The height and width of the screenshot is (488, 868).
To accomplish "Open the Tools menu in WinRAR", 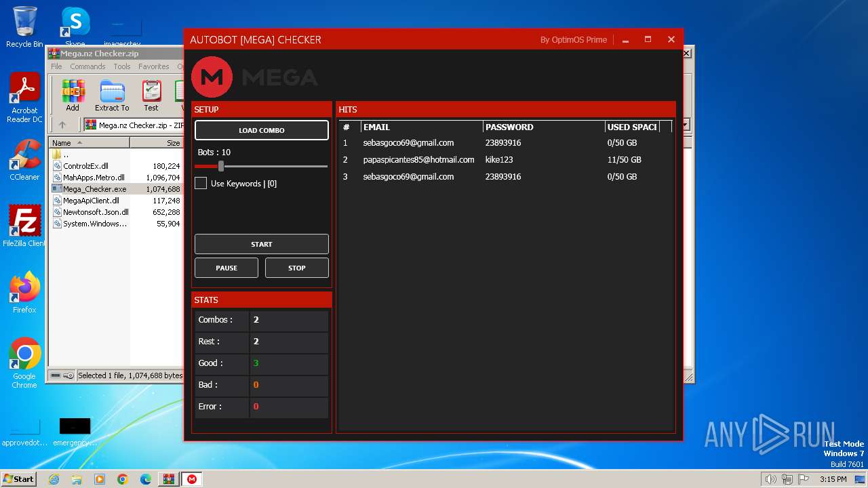I will tap(122, 66).
